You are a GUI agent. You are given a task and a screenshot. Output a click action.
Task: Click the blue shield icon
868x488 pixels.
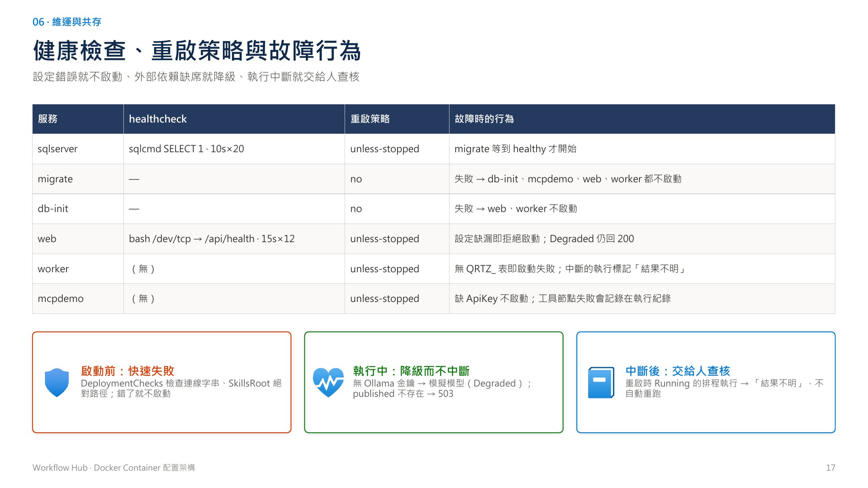(57, 382)
